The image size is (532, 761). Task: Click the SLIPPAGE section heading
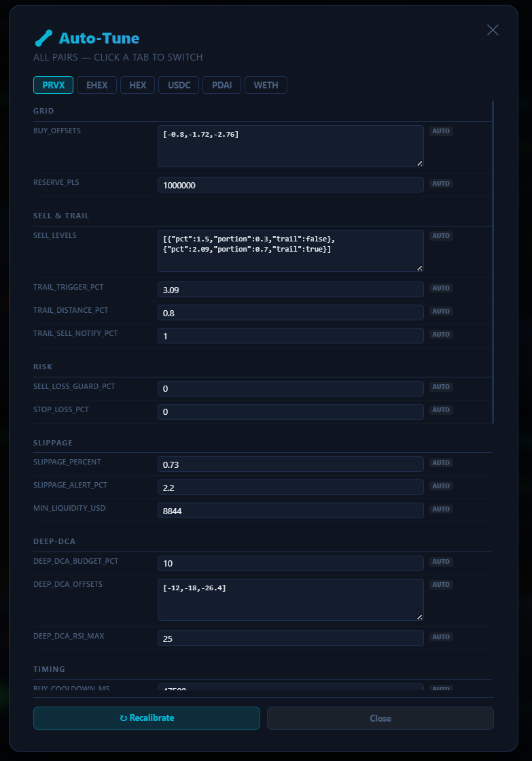[53, 443]
